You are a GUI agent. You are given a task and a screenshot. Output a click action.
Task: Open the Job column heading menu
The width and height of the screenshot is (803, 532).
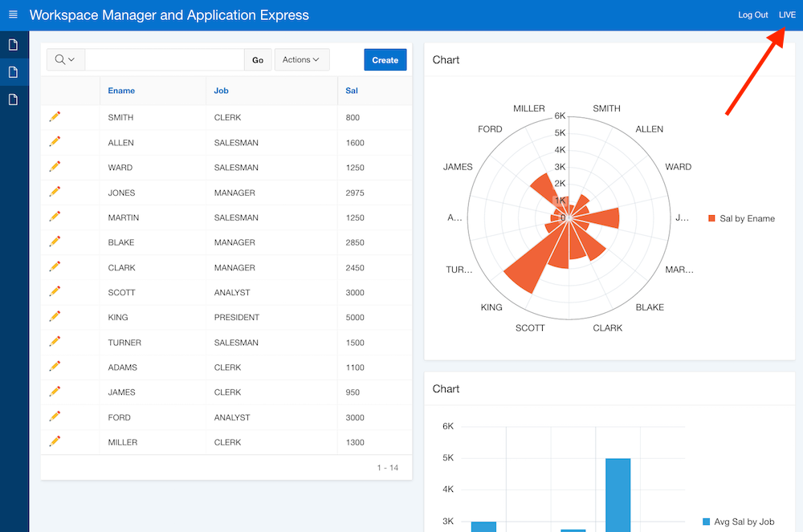tap(221, 91)
